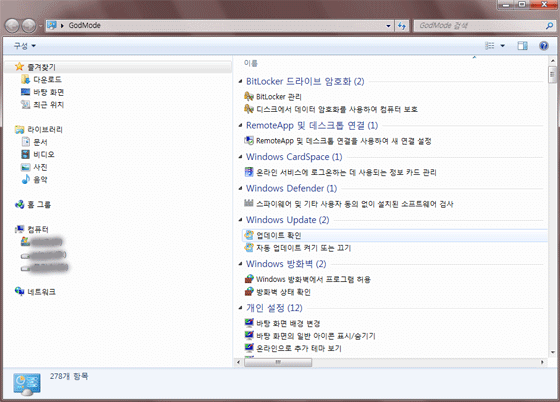The width and height of the screenshot is (560, 402).
Task: Select 스파이웨어 소프트웨어 검사 item
Action: pyautogui.click(x=355, y=204)
